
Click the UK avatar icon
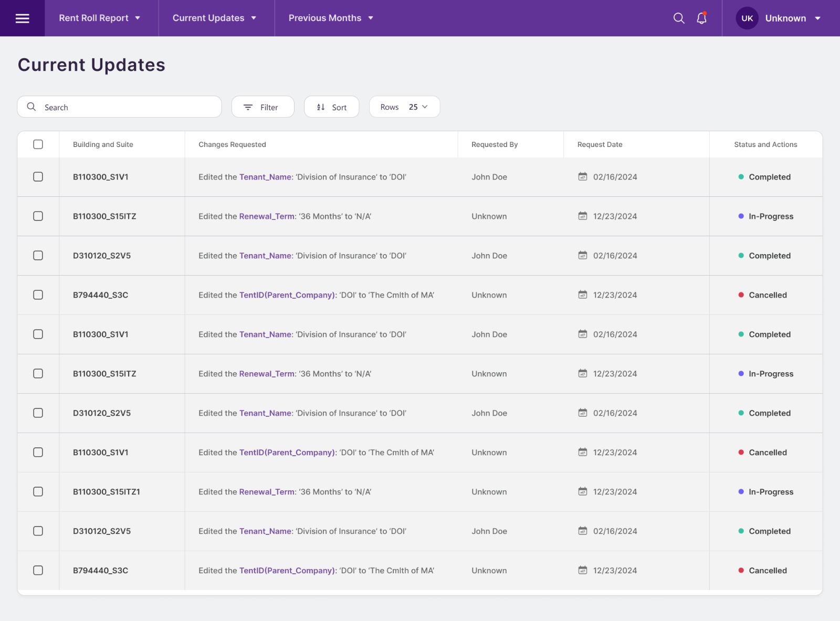[x=747, y=18]
